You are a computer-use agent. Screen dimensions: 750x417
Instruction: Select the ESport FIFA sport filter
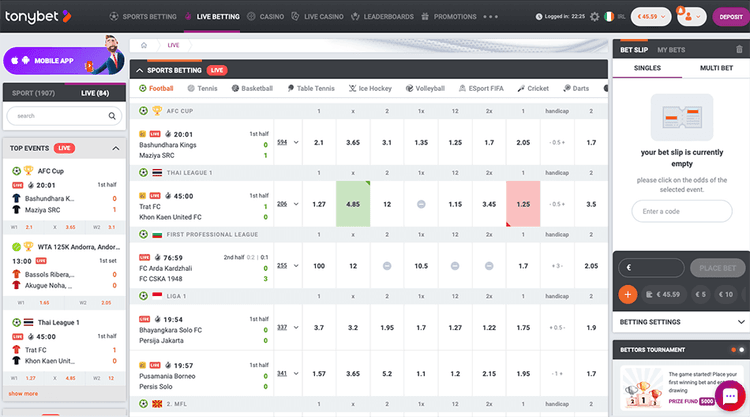481,88
